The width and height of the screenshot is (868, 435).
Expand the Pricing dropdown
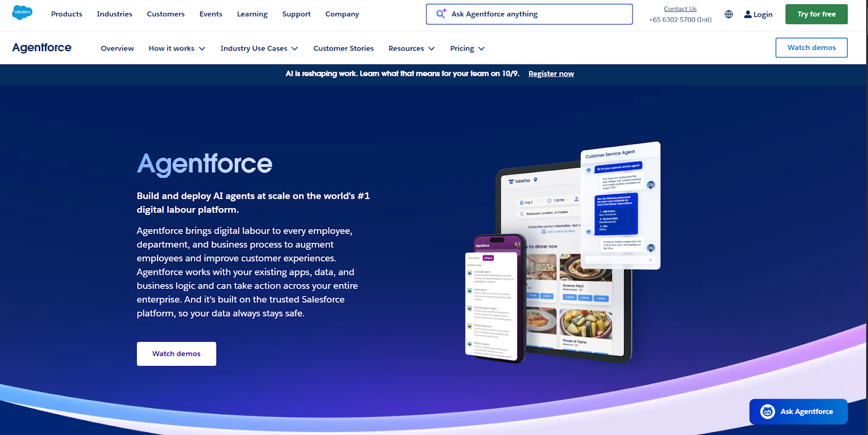coord(467,48)
